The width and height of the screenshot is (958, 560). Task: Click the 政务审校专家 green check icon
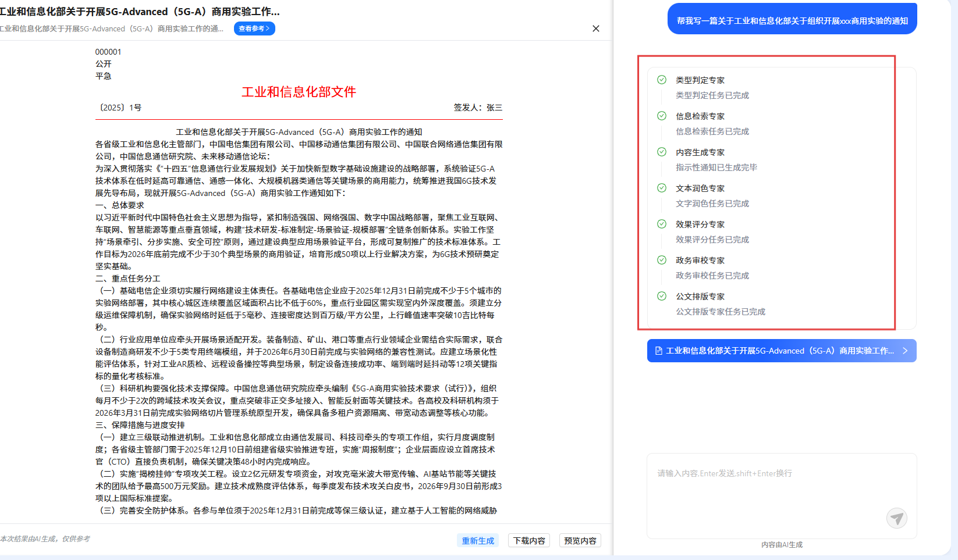[662, 260]
